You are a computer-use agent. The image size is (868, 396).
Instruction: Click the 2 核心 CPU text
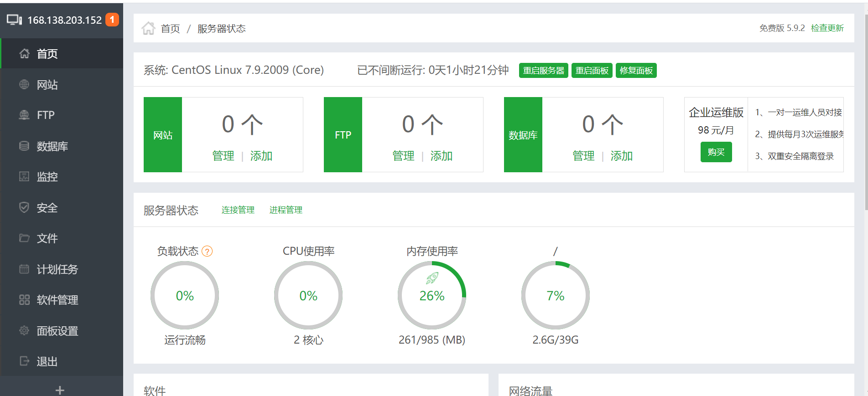pyautogui.click(x=308, y=340)
